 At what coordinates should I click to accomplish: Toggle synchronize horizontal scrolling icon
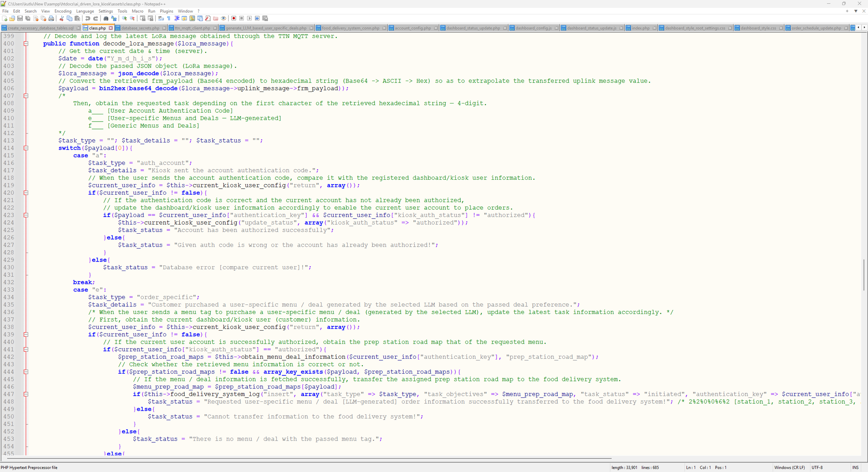150,18
